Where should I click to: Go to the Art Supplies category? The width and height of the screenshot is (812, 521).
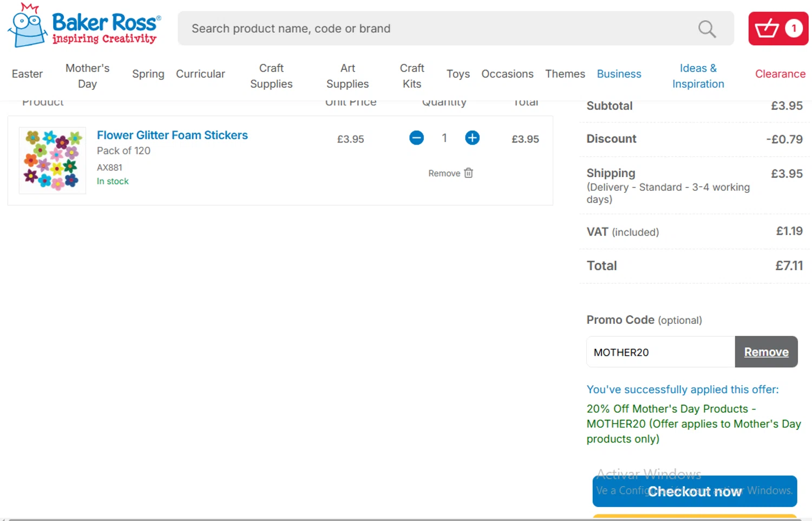click(x=348, y=76)
